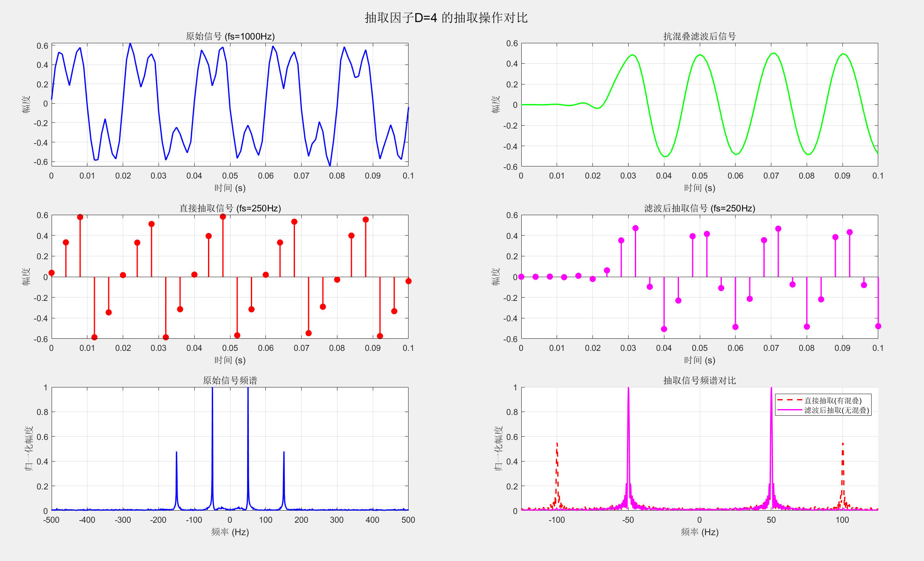
Task: Click the '频率 (Hz)' label under spectrum comparison
Action: click(699, 532)
